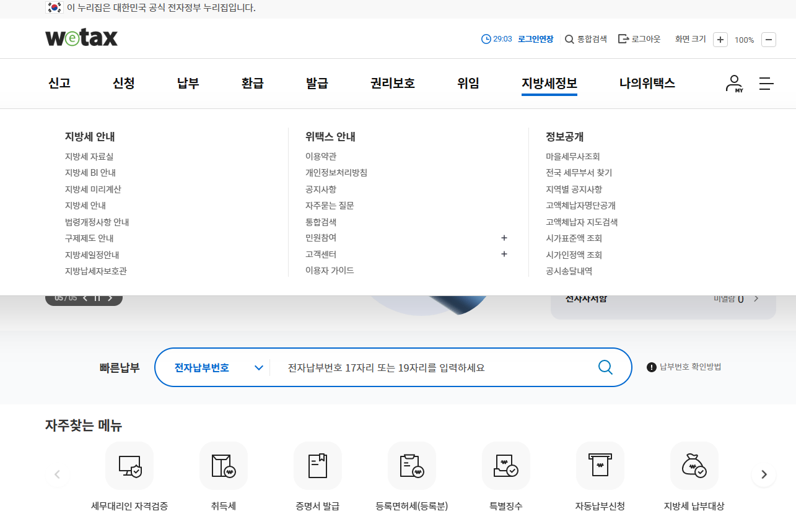This screenshot has height=532, width=796.
Task: Open the MY user profile icon
Action: (x=734, y=84)
